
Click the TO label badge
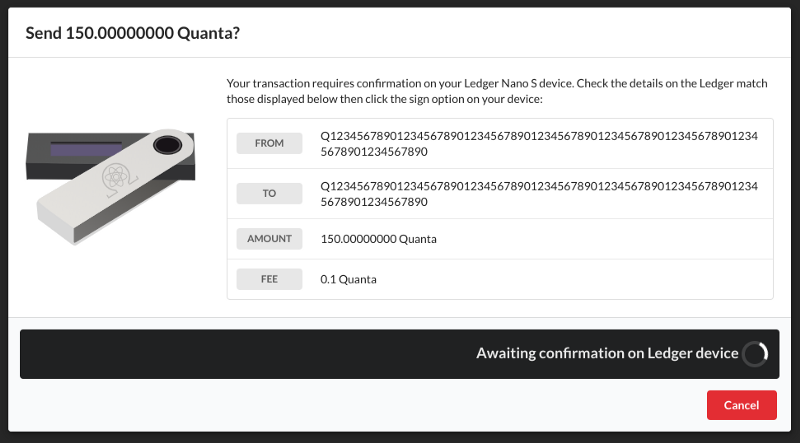tap(269, 193)
